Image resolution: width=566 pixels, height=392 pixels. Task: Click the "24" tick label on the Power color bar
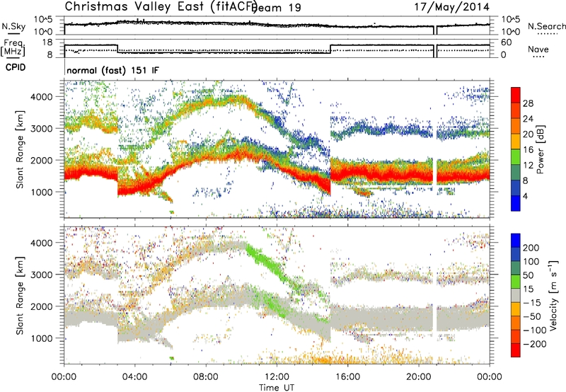pyautogui.click(x=528, y=119)
